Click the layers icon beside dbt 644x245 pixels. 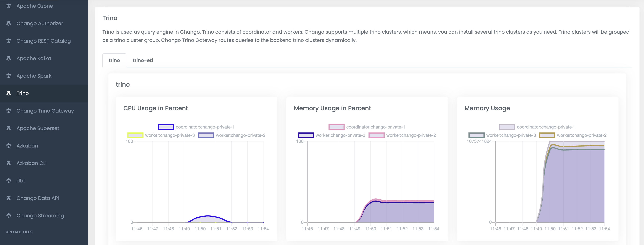[x=9, y=181]
